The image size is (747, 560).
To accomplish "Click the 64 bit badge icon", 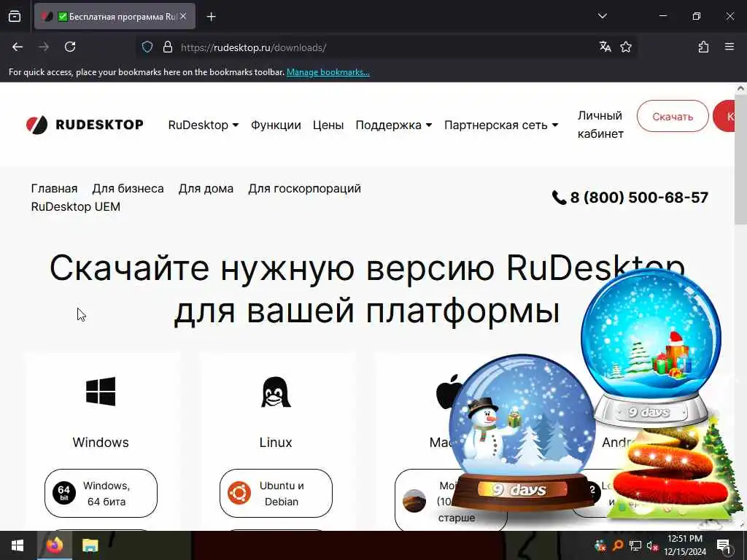I will click(64, 493).
